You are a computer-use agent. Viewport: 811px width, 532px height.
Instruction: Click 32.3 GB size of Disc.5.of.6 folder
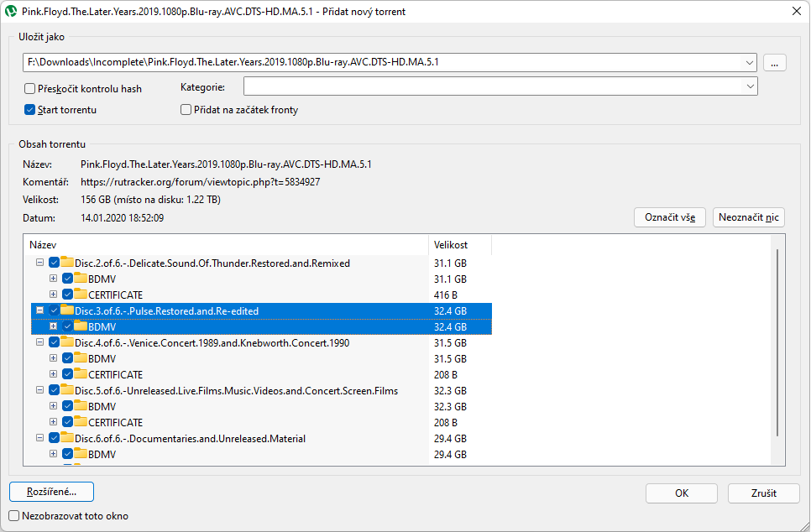tap(450, 390)
